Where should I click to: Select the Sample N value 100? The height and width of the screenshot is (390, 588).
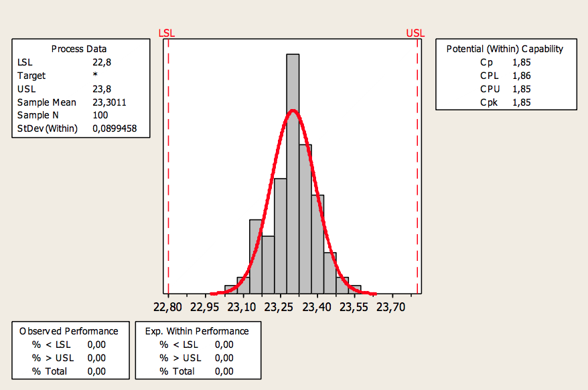[x=101, y=115]
